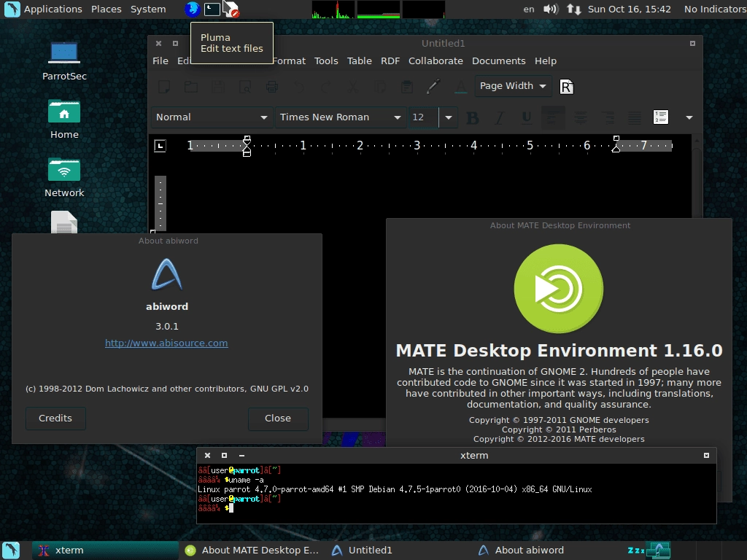747x560 pixels.
Task: Open the numbered list toolbar icon
Action: pyautogui.click(x=661, y=117)
